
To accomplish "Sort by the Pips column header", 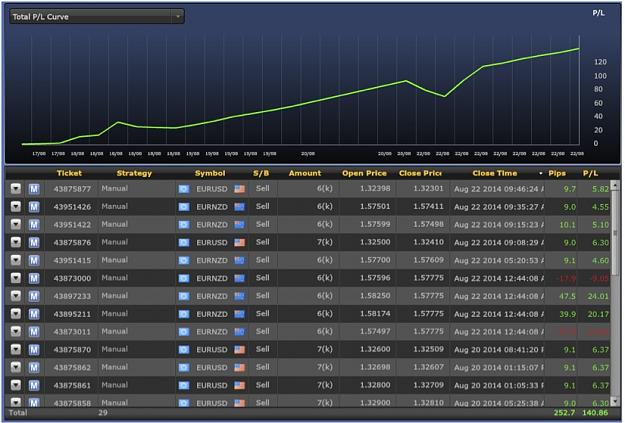I will click(557, 173).
